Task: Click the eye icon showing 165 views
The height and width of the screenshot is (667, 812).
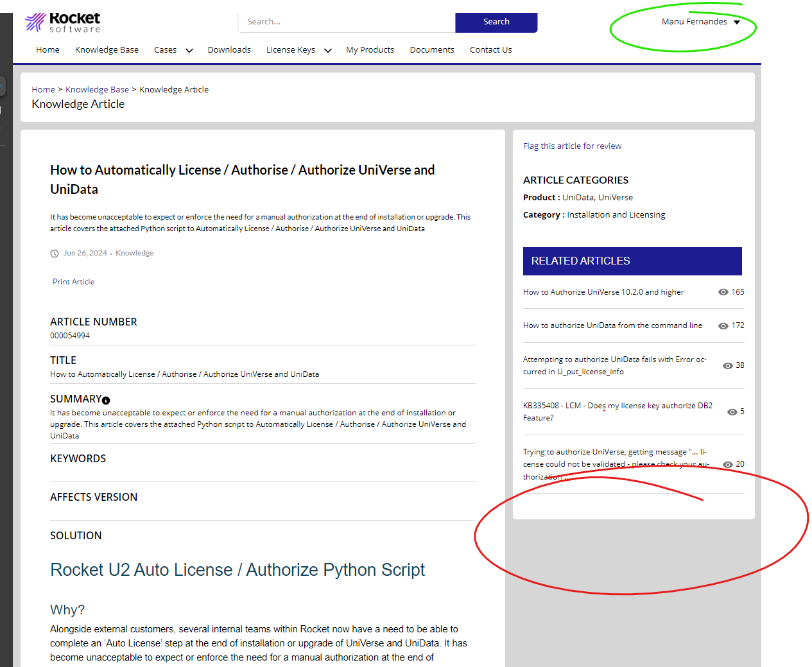Action: point(723,292)
